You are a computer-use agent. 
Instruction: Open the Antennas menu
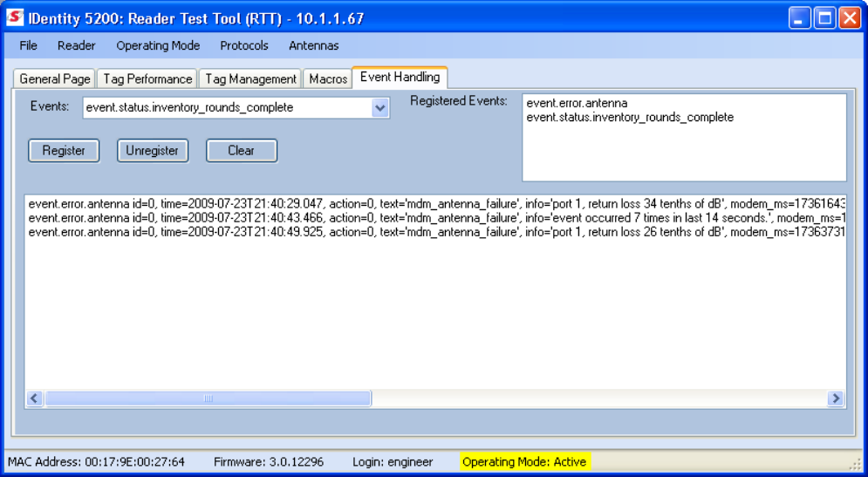[x=314, y=46]
